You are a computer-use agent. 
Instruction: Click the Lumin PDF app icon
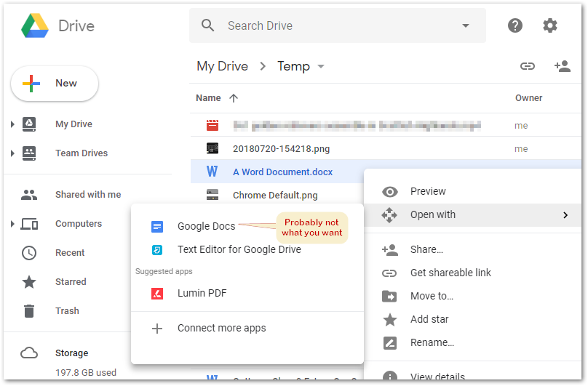click(x=157, y=294)
